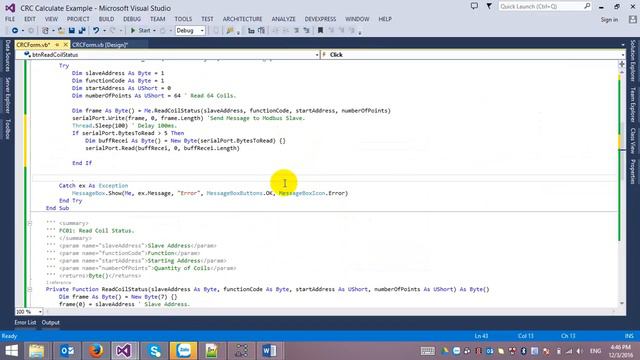The height and width of the screenshot is (360, 640).
Task: Open the ANALYZE menu
Action: pos(284,19)
